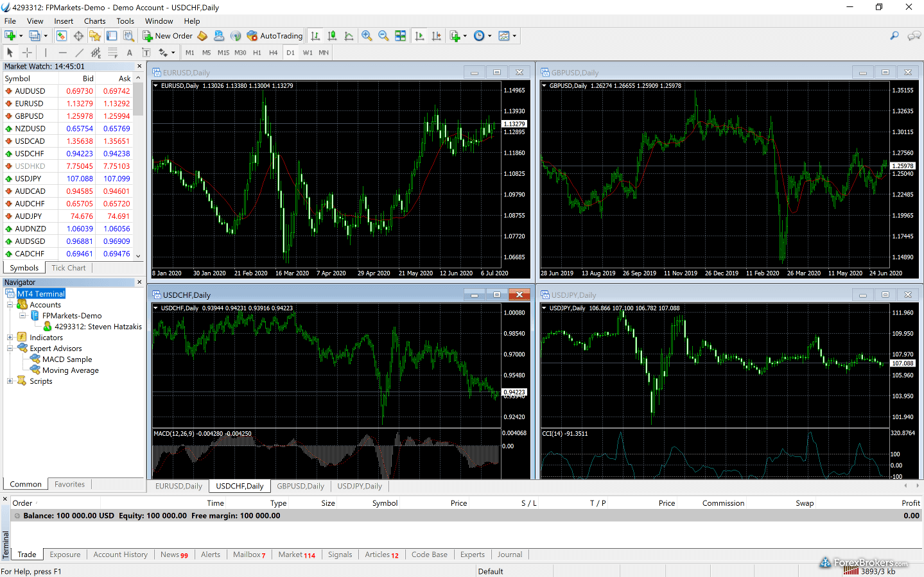Expand the Indicators tree node
The width and height of the screenshot is (924, 577).
coord(10,338)
